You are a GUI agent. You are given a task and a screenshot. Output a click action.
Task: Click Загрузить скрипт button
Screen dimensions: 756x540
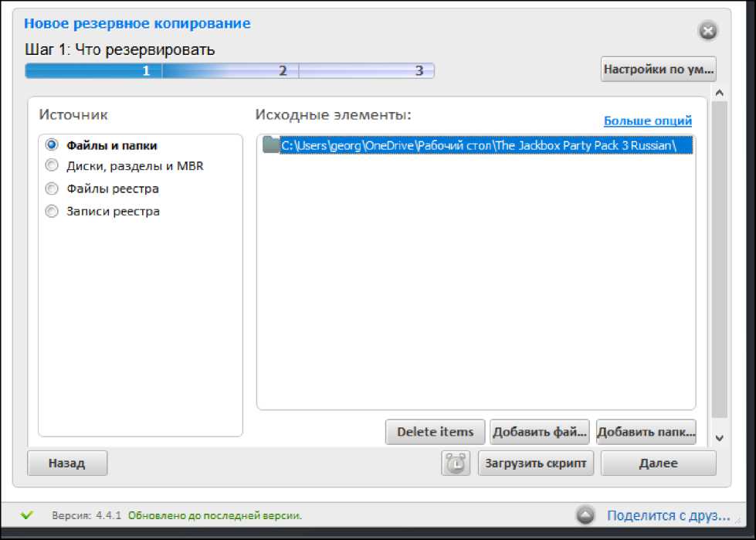pos(536,464)
